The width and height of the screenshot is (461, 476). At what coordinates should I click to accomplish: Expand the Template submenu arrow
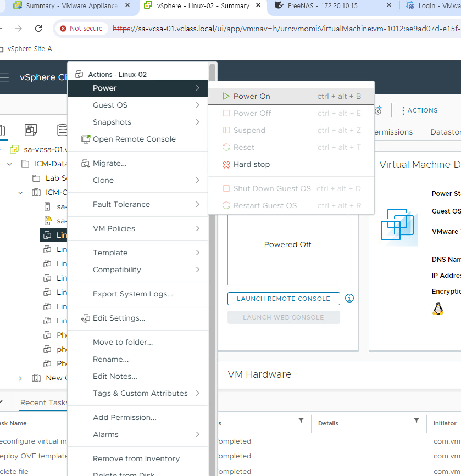[x=197, y=253]
